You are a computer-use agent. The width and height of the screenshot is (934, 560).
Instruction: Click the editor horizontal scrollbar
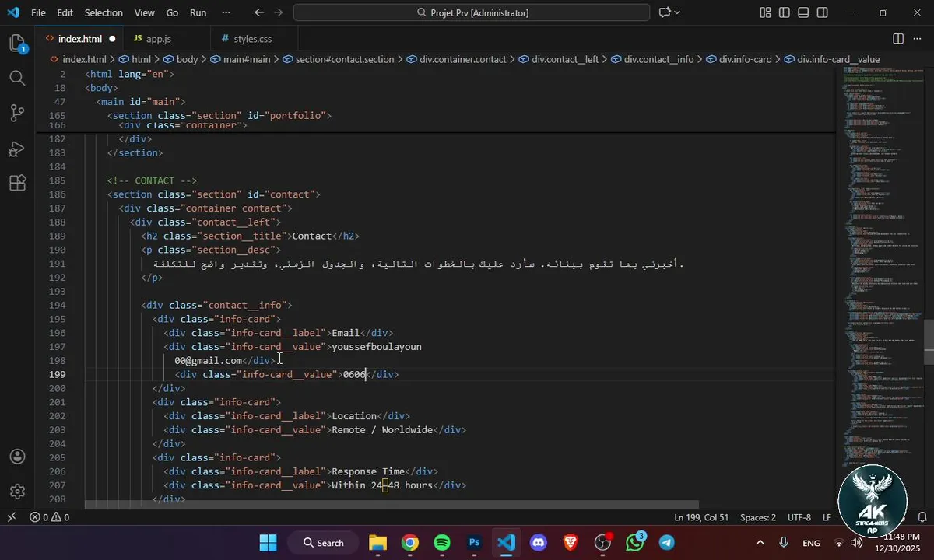pos(392,504)
